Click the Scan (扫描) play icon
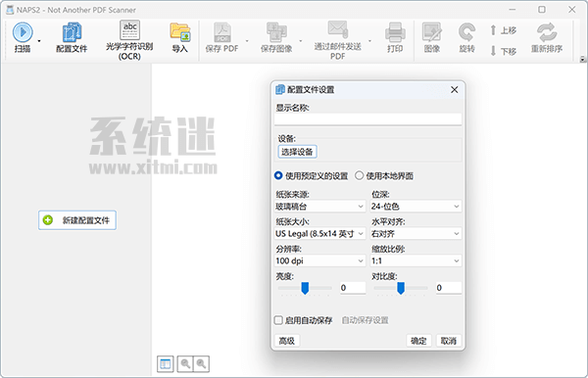 (x=23, y=32)
